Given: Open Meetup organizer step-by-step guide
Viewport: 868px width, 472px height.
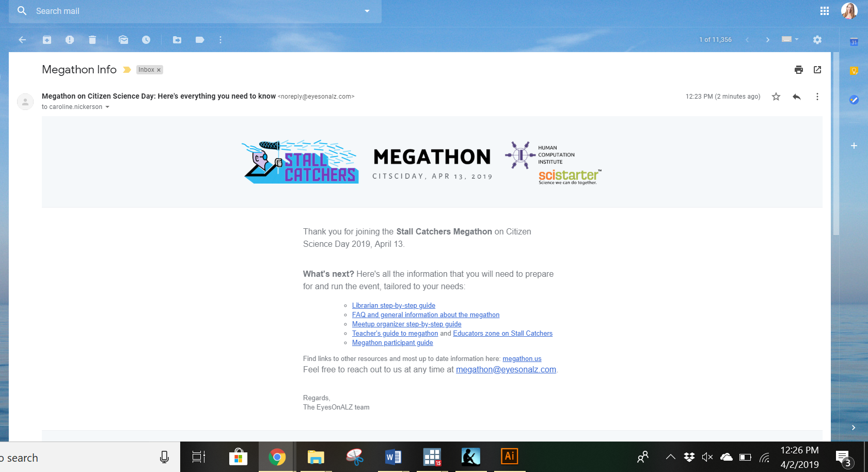Looking at the screenshot, I should click(407, 324).
